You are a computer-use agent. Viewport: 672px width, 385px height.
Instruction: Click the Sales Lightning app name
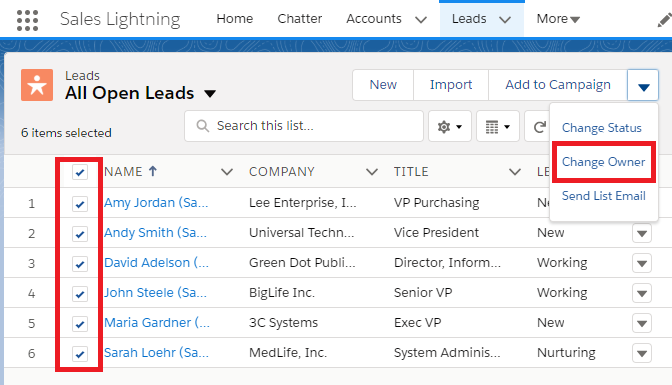coord(120,19)
